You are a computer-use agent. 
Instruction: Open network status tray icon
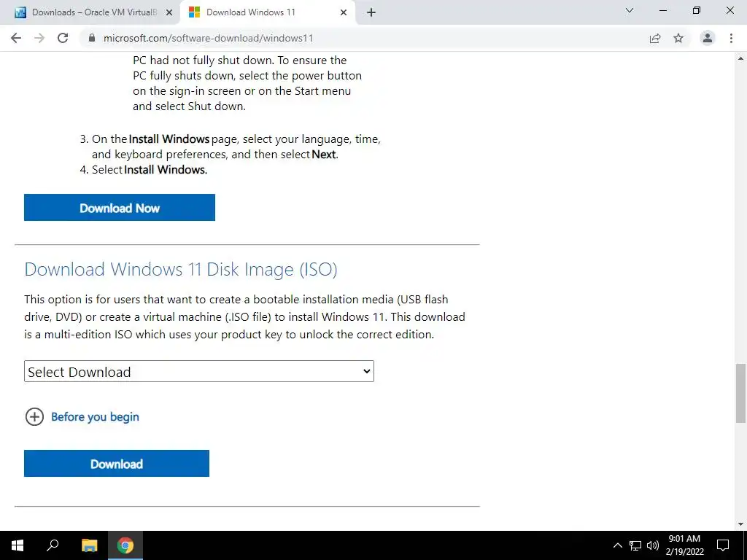pos(635,545)
